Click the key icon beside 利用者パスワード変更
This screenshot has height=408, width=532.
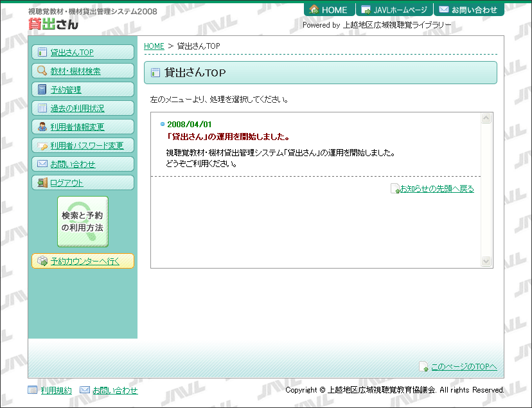tap(42, 146)
